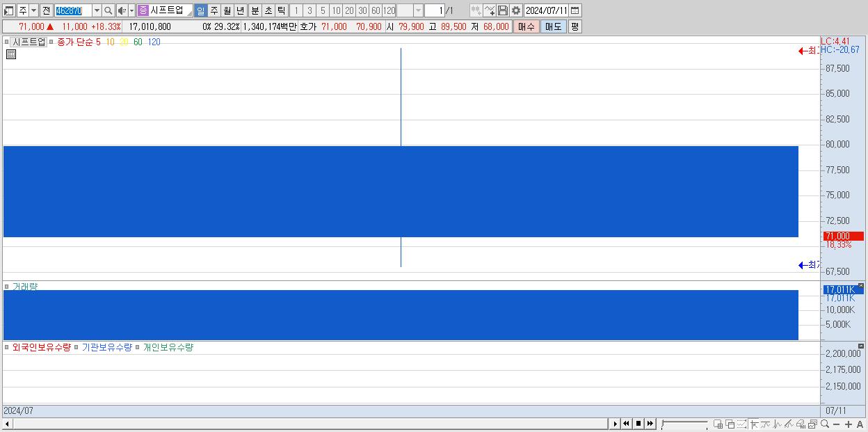Click the 매도 sell button
Image resolution: width=868 pixels, height=432 pixels.
point(553,26)
